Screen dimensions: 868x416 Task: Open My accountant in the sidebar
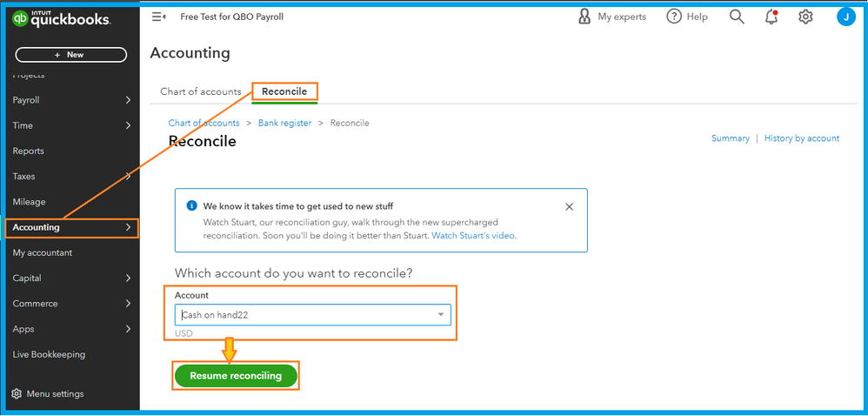(43, 252)
